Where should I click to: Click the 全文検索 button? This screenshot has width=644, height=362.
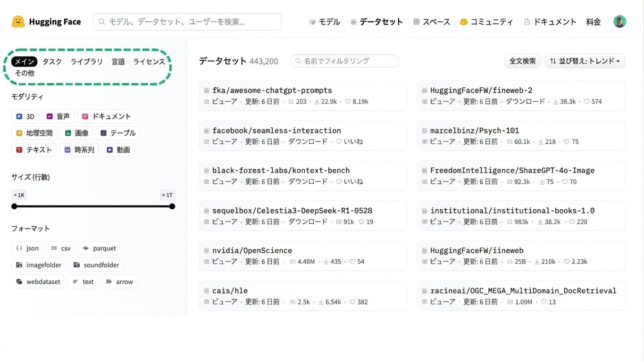(522, 61)
